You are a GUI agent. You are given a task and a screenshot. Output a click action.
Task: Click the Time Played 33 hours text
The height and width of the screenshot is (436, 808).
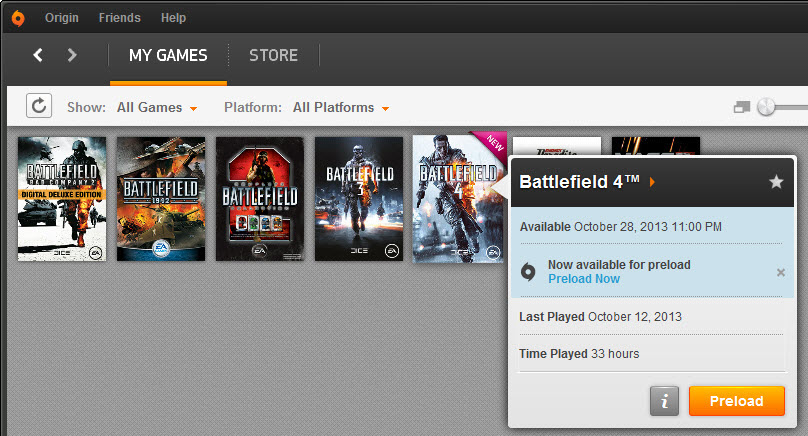click(579, 354)
